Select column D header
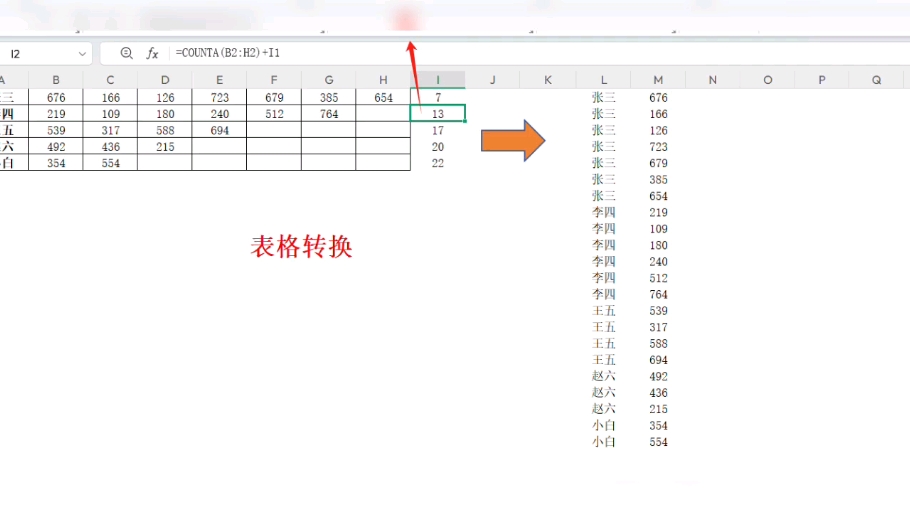This screenshot has width=910, height=512. coord(165,80)
